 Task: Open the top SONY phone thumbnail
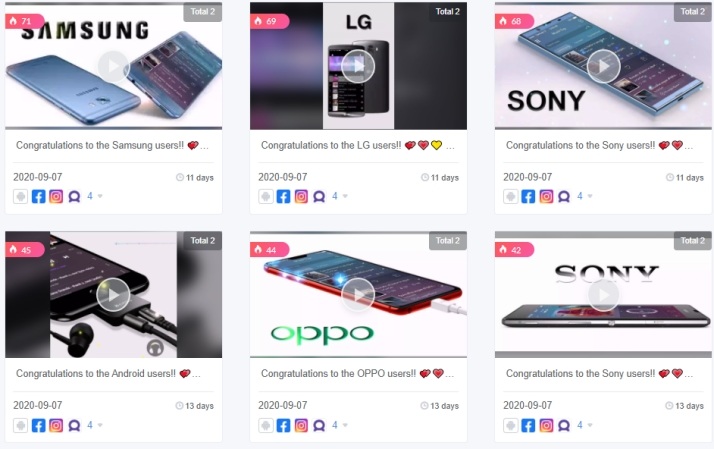(x=603, y=66)
